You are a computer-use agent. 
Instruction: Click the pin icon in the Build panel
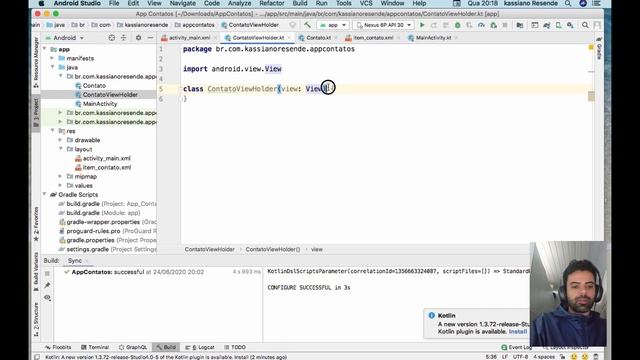click(x=47, y=285)
